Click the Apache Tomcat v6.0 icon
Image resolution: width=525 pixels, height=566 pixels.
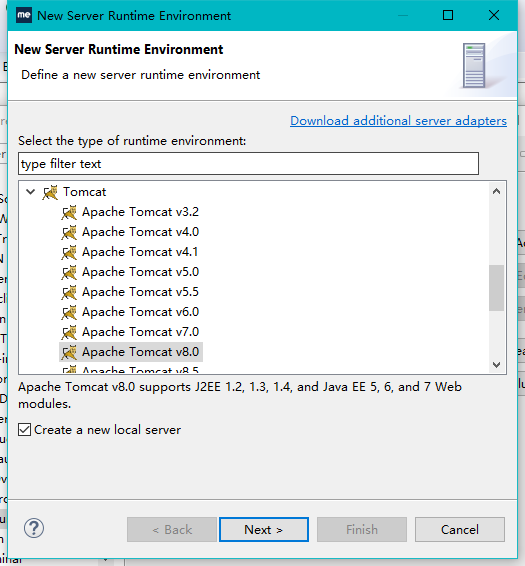[x=69, y=312]
